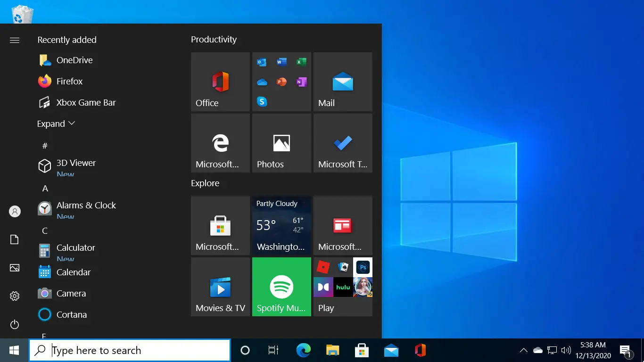Click the Skype icon in Office folder tile
Image resolution: width=644 pixels, height=362 pixels.
tap(262, 101)
